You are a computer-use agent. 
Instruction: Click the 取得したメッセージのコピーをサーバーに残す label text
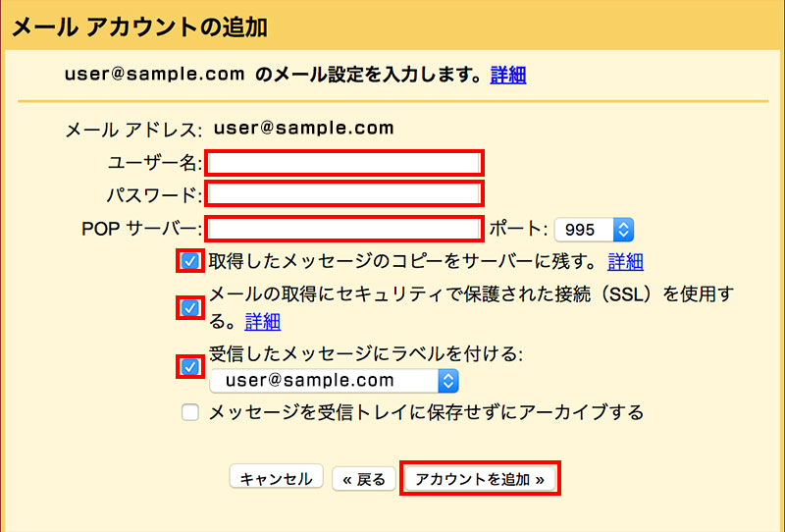pyautogui.click(x=402, y=261)
